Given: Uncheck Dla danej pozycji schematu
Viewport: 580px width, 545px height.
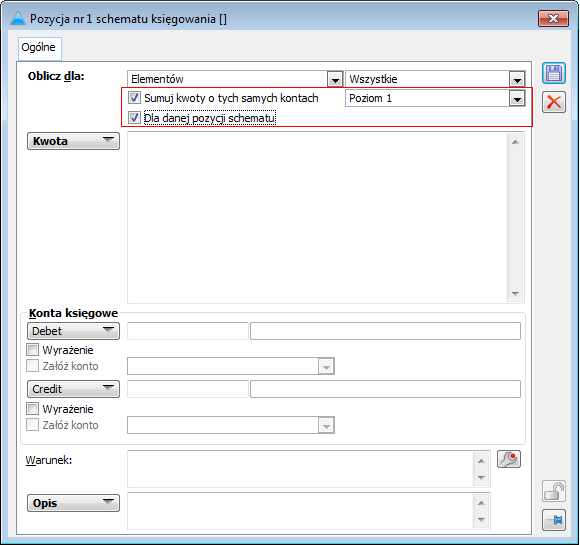Looking at the screenshot, I should click(134, 118).
